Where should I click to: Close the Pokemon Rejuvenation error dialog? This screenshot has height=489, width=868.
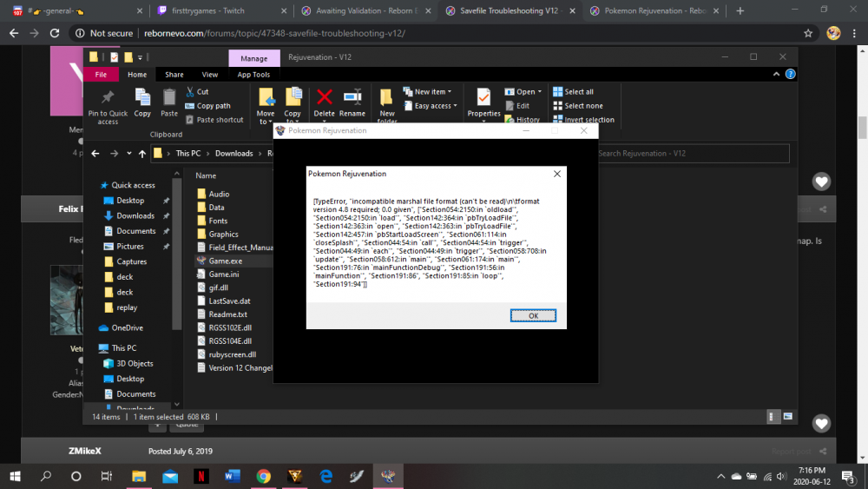pos(557,174)
